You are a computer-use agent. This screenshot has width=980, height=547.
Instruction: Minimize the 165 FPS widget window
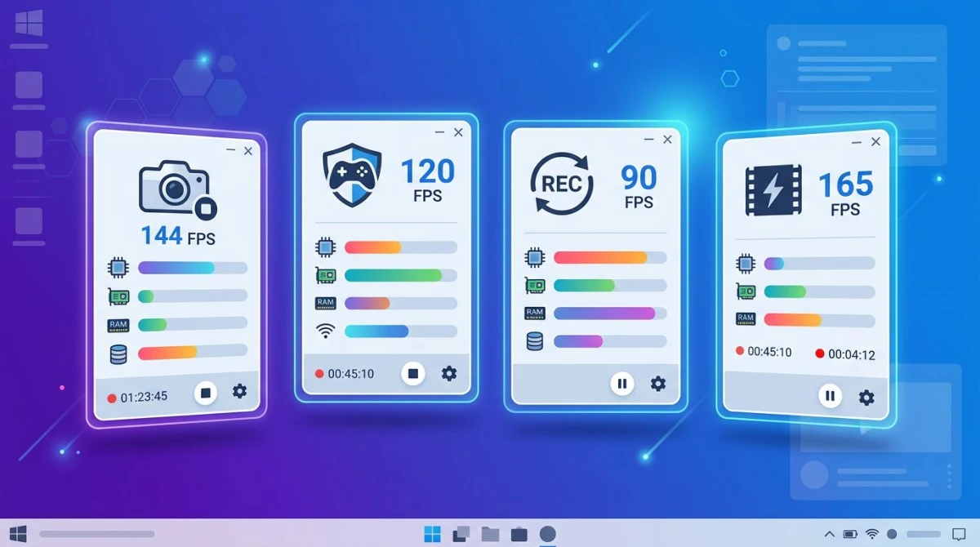[857, 142]
